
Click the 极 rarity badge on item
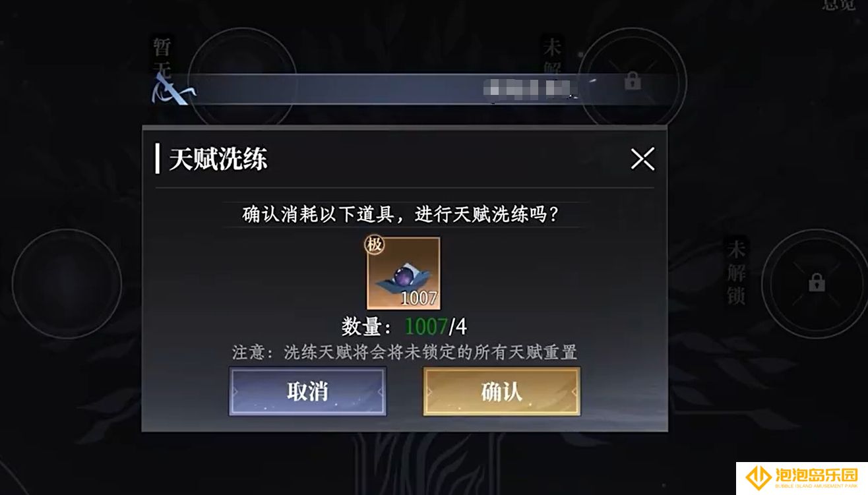(375, 245)
